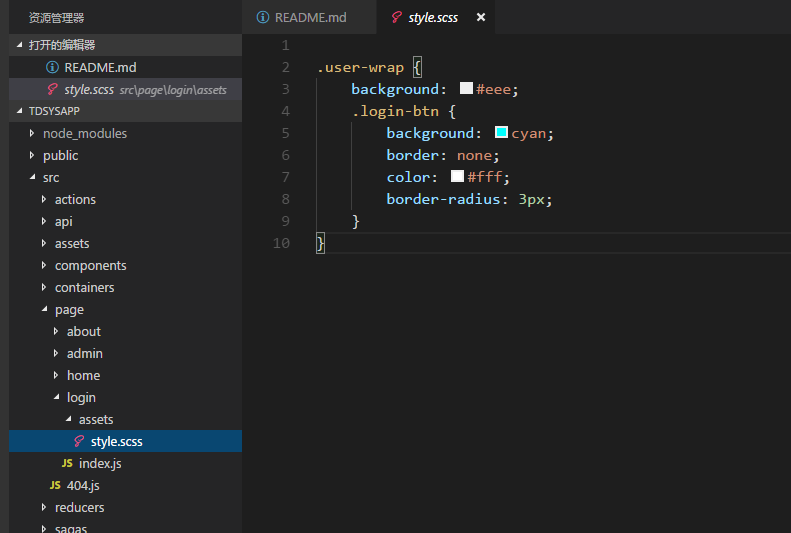Screen dimensions: 791x533
Task: Select the containers folder name
Action: coord(85,287)
